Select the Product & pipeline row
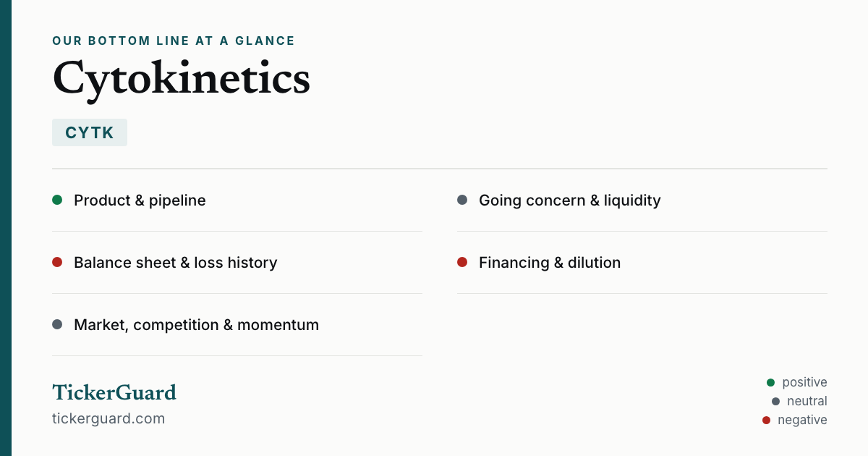Image resolution: width=868 pixels, height=456 pixels. tap(237, 200)
